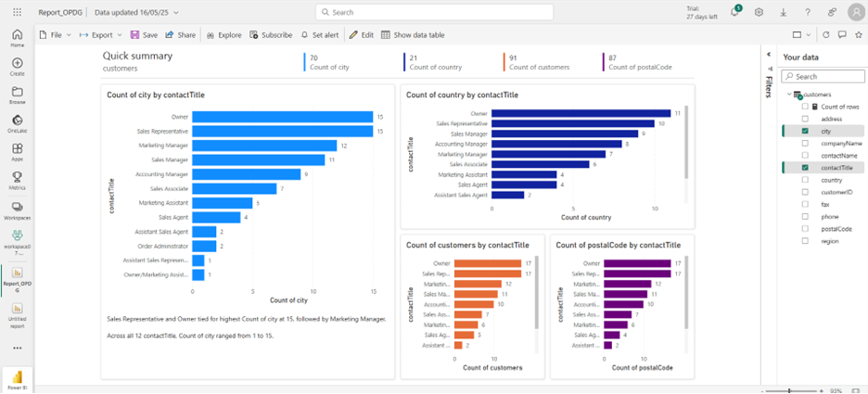The height and width of the screenshot is (394, 868).
Task: Favorite the report with the star icon
Action: (x=858, y=35)
